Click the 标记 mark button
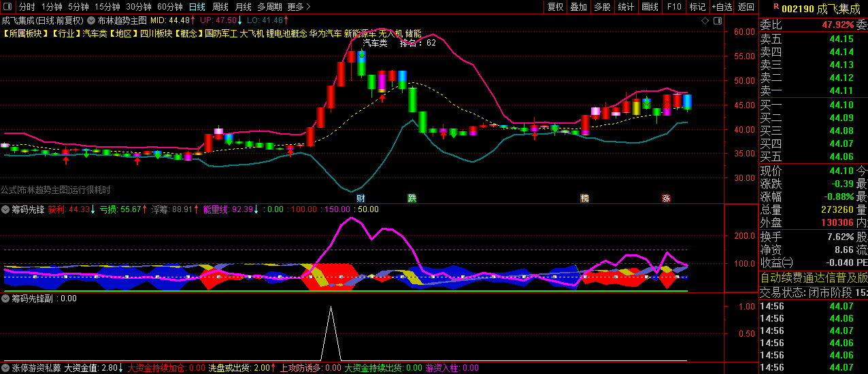 tap(697, 7)
